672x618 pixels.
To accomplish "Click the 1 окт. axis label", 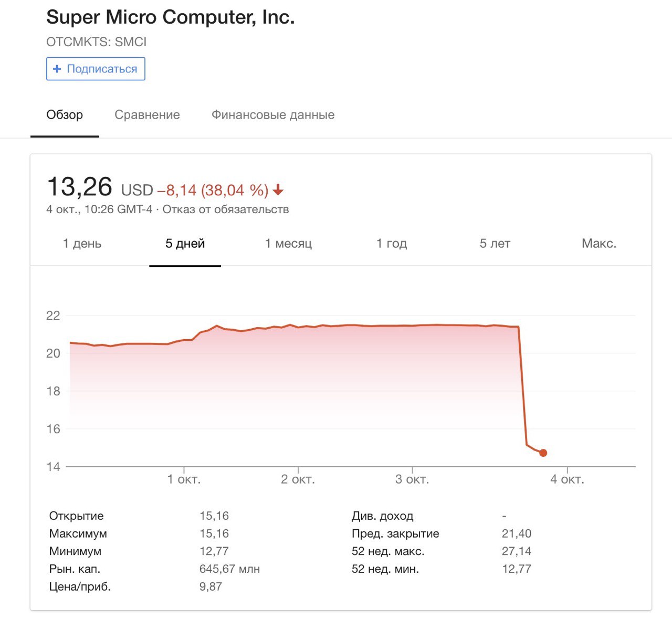I will (x=184, y=479).
